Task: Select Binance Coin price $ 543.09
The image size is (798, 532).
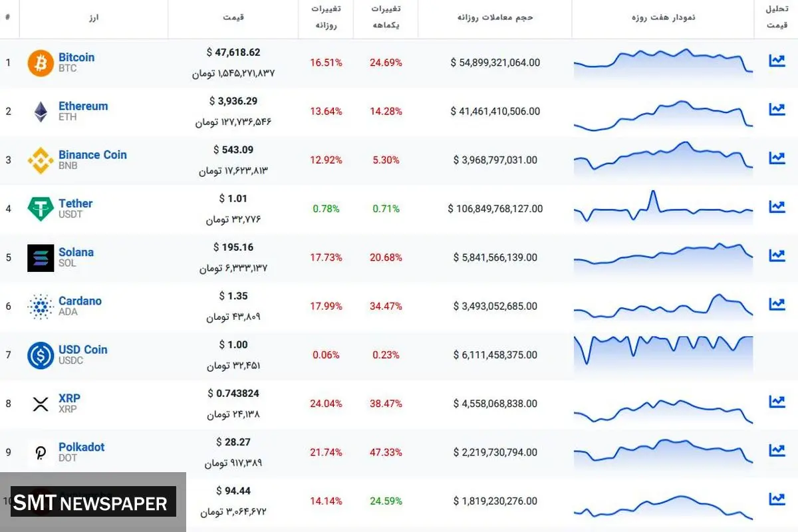Action: click(x=233, y=150)
